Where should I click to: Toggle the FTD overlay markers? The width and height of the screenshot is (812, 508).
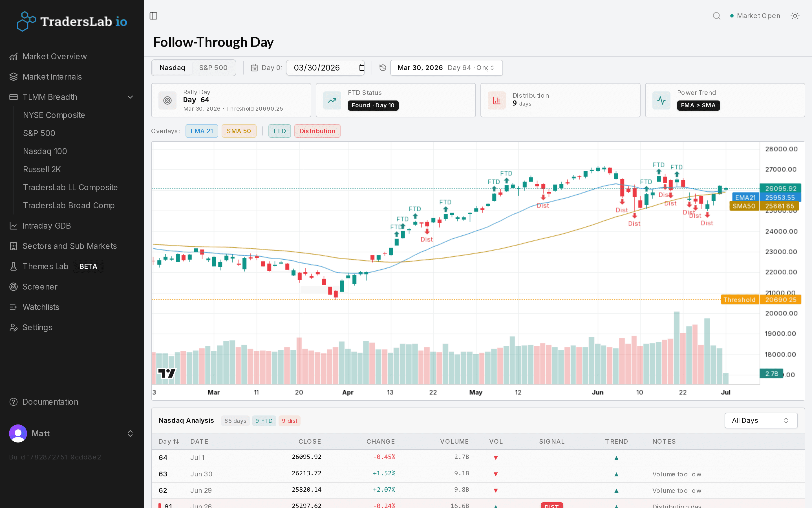click(279, 131)
